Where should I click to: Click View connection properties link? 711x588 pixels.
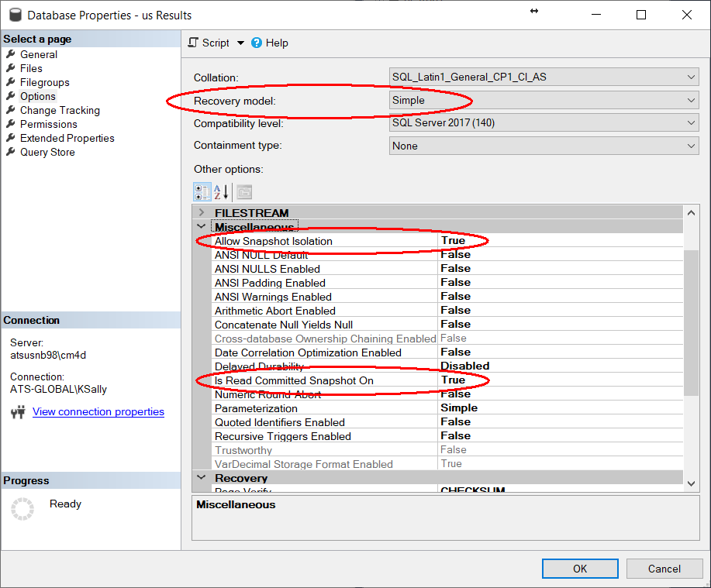[x=98, y=411]
